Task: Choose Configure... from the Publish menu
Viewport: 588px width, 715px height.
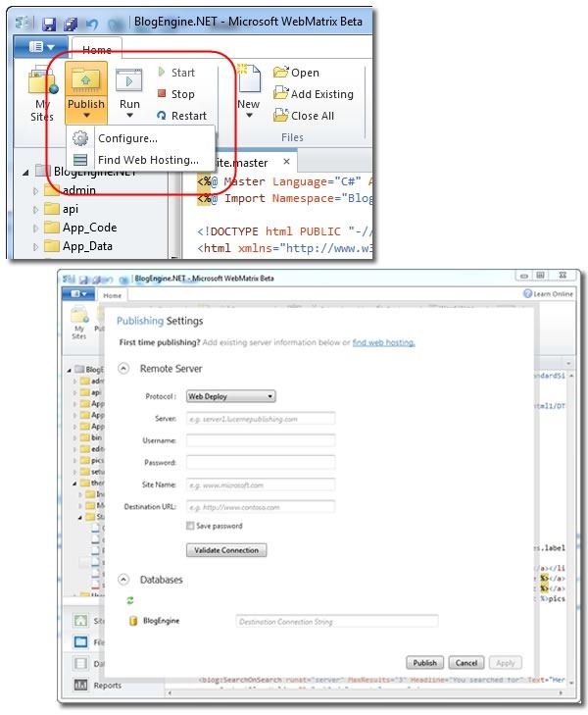Action: tap(127, 138)
